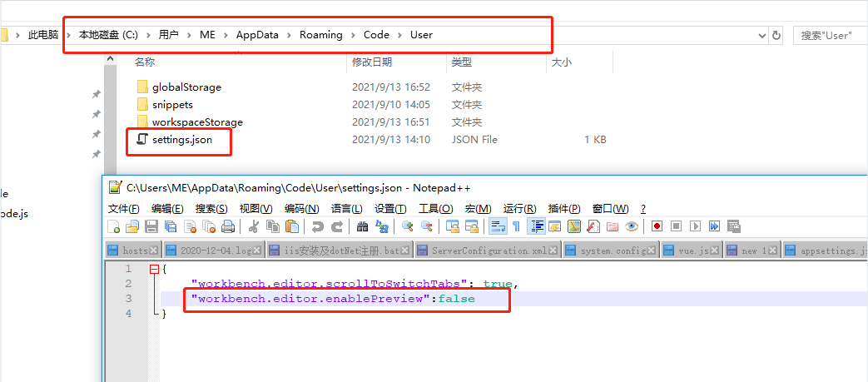This screenshot has width=868, height=382.
Task: Save the current file via toolbar icon
Action: [151, 226]
